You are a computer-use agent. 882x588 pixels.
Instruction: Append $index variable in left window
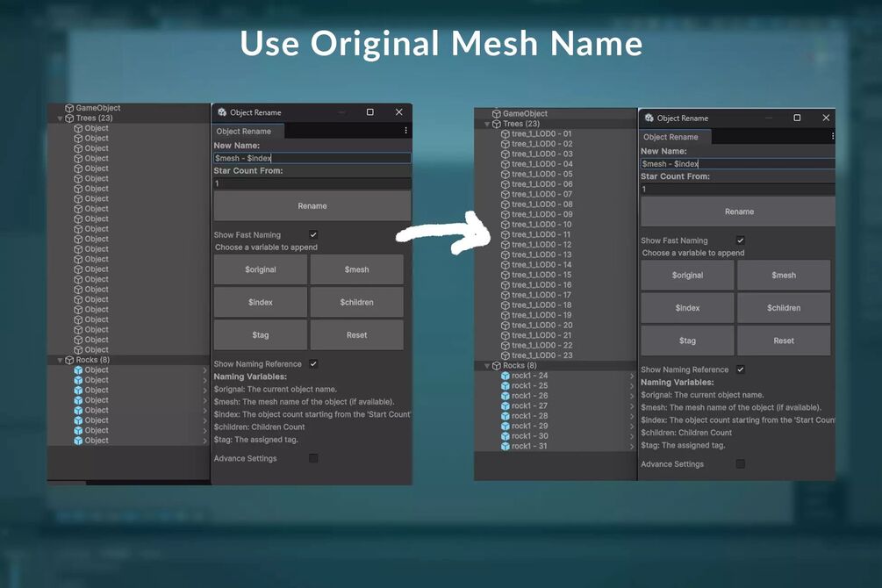[x=261, y=302]
